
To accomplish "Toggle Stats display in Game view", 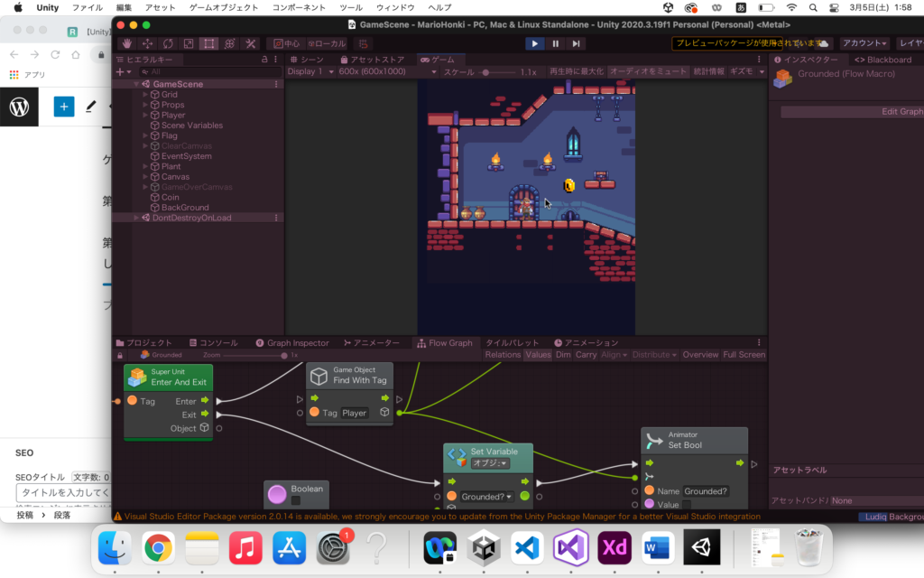I will tap(708, 71).
